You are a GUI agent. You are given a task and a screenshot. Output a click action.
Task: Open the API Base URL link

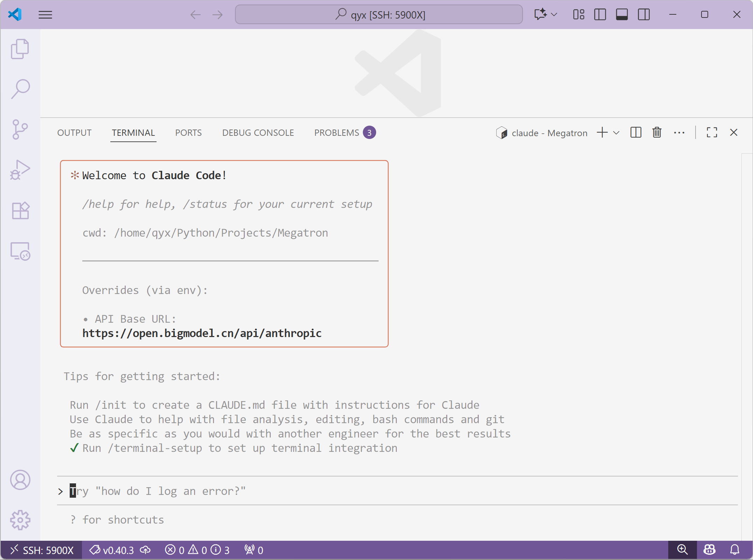pos(202,333)
